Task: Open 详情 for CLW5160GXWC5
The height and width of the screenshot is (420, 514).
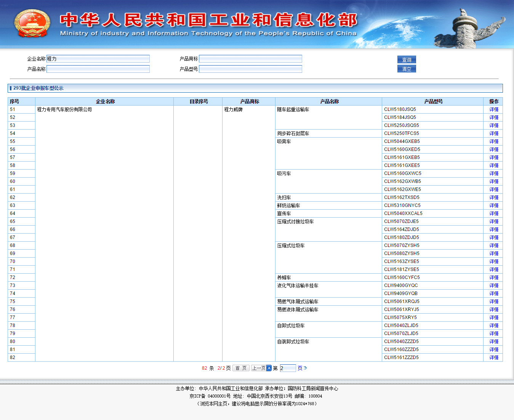Action: point(494,173)
